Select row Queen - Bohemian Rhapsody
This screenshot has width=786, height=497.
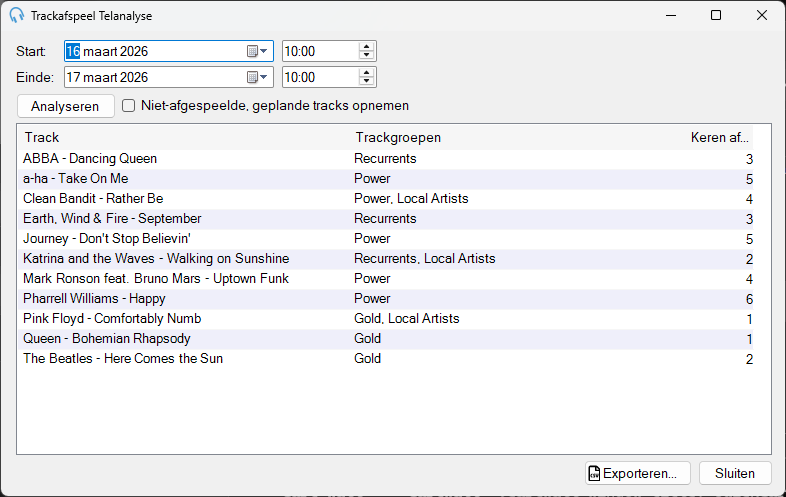click(x=385, y=340)
